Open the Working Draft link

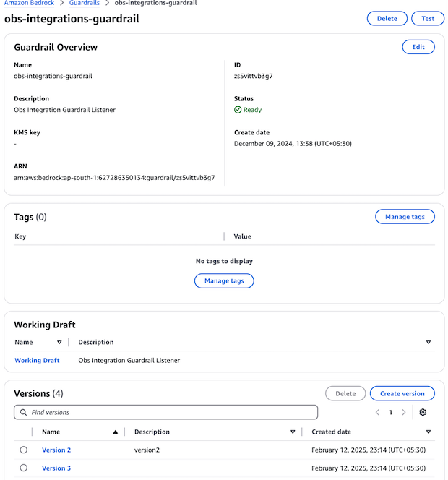tap(37, 360)
